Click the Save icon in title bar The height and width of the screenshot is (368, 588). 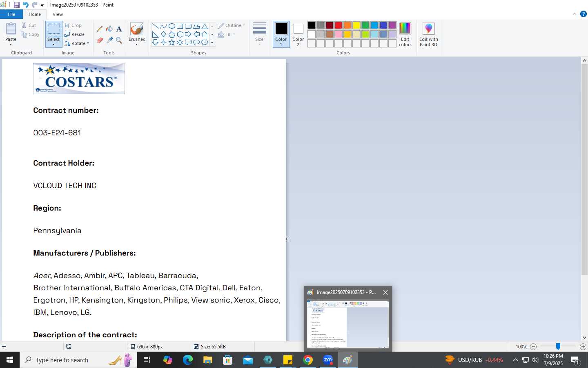point(17,5)
